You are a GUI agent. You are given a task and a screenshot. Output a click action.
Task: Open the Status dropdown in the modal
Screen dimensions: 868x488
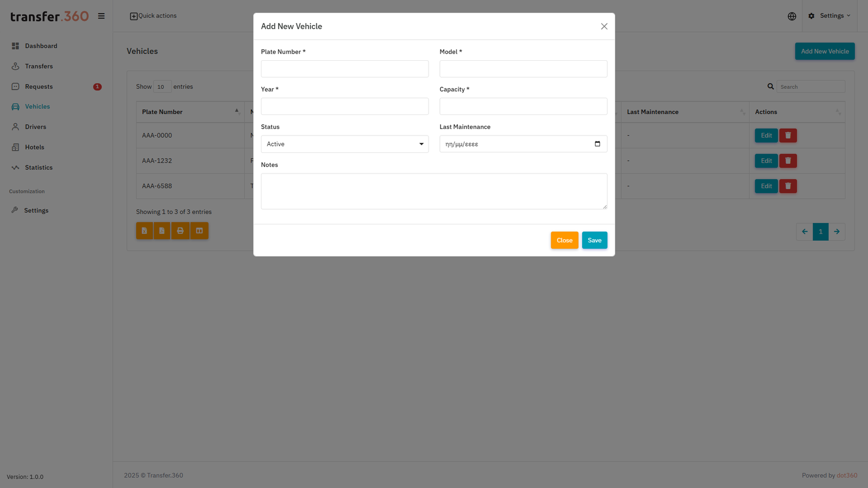(344, 144)
